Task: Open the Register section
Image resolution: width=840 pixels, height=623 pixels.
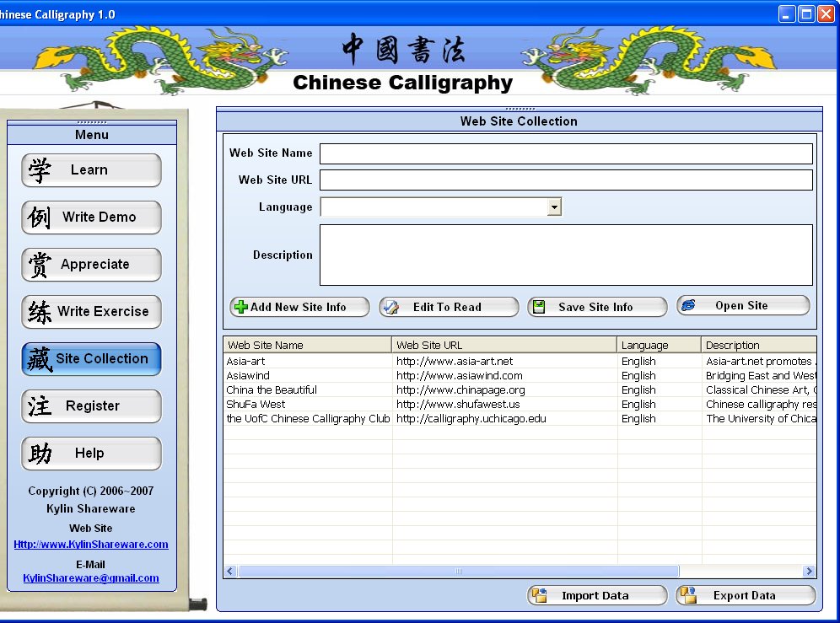Action: pos(91,406)
